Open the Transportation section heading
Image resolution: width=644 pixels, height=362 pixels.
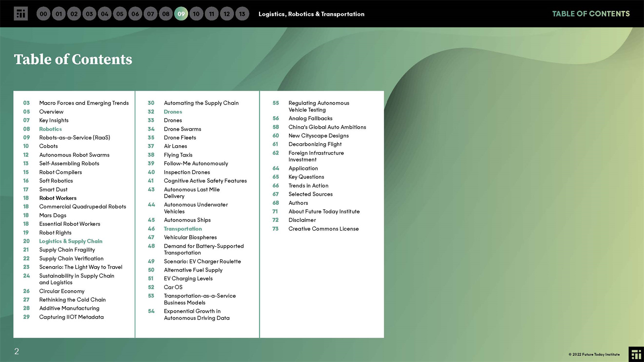point(183,229)
